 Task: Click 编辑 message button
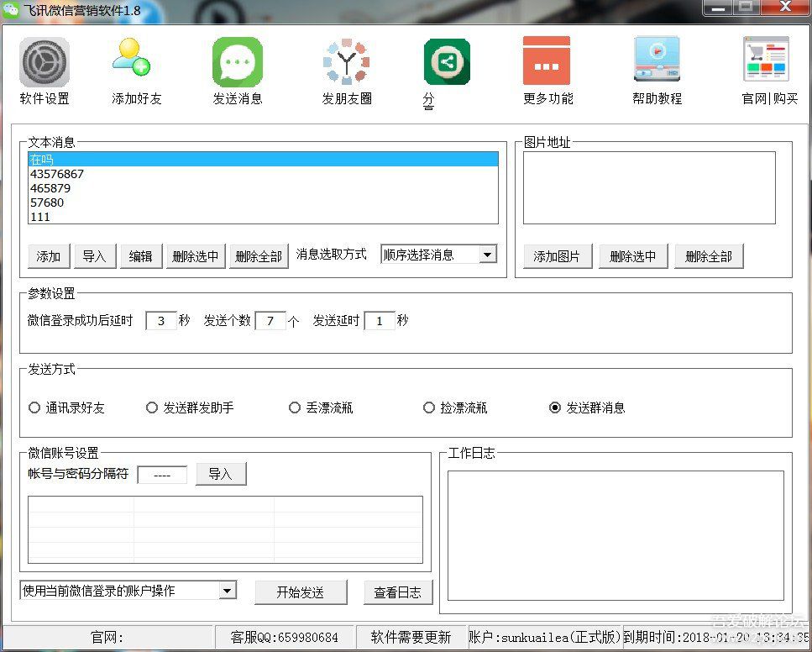141,256
